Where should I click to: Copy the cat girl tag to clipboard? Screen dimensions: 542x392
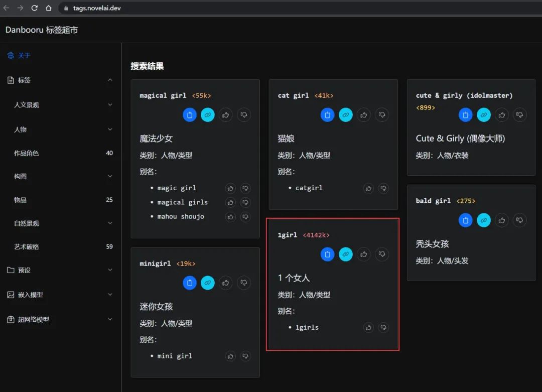pos(327,115)
